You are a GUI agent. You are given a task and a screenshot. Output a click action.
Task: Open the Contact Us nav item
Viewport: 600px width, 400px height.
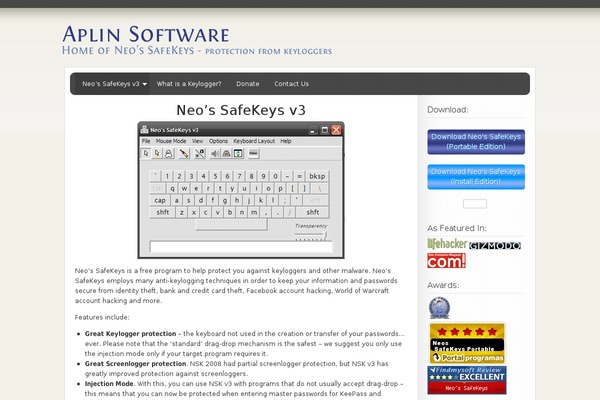tap(292, 84)
